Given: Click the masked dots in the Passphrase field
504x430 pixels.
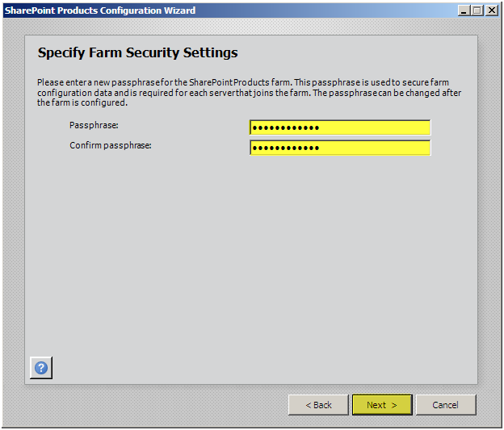Looking at the screenshot, I should click(x=285, y=127).
